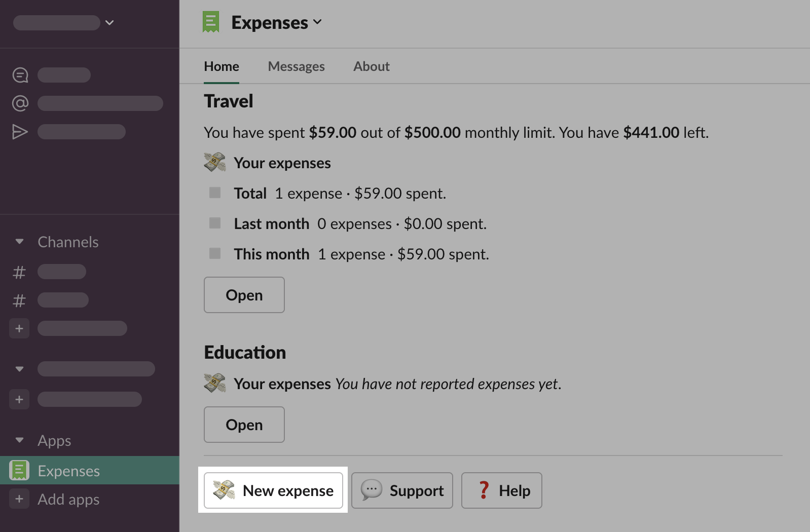Open the Education expenses
810x532 pixels.
click(244, 425)
